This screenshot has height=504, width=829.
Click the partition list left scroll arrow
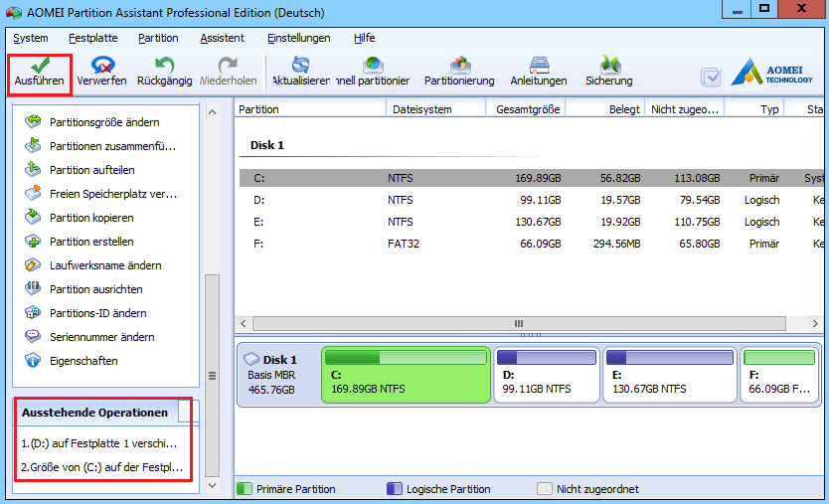(x=244, y=324)
